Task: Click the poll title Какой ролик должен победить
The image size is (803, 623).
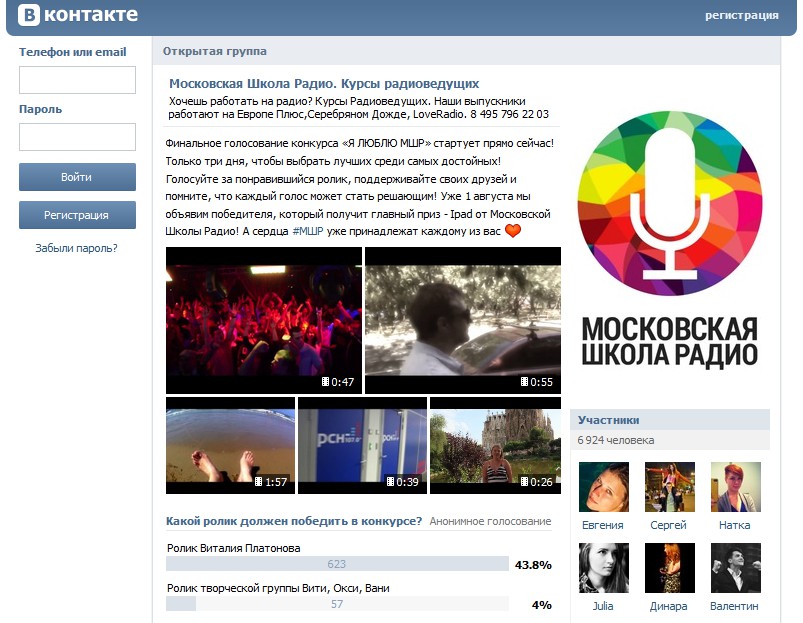Action: (294, 521)
